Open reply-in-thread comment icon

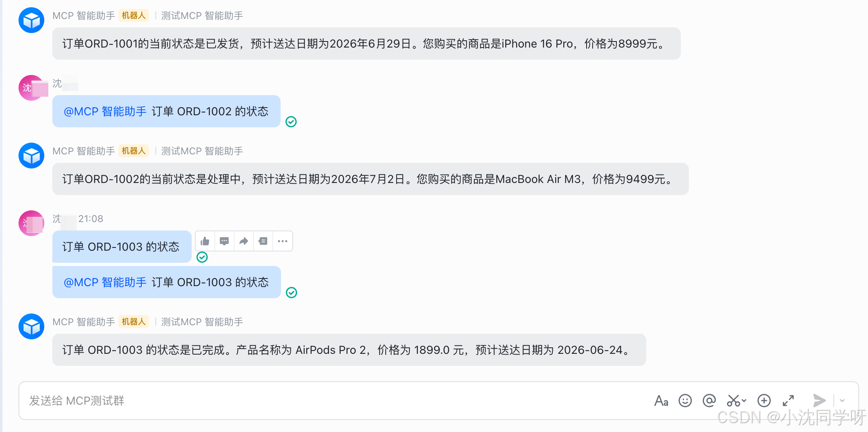pos(224,241)
